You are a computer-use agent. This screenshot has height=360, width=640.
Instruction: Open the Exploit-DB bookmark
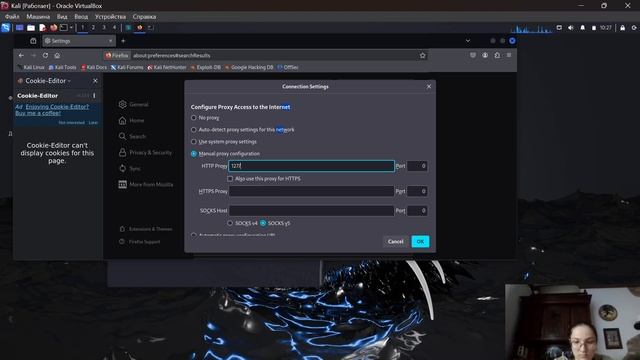click(205, 67)
